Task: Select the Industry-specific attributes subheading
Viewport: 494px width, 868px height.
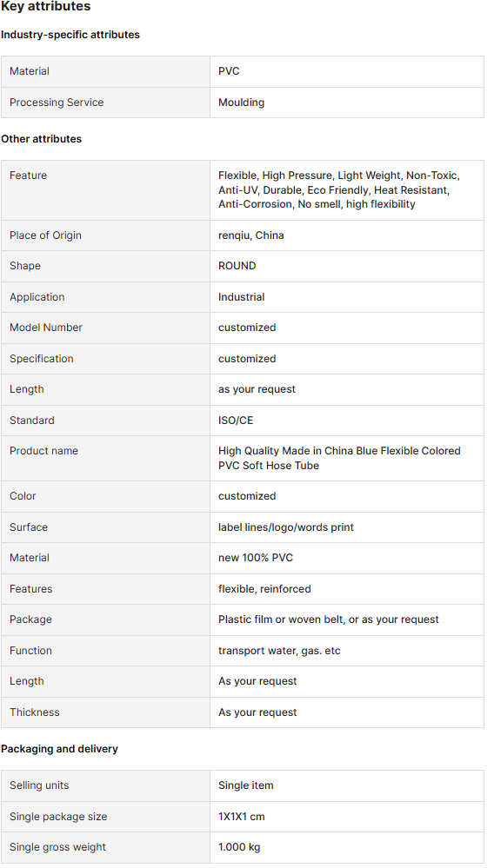Action: pos(70,35)
